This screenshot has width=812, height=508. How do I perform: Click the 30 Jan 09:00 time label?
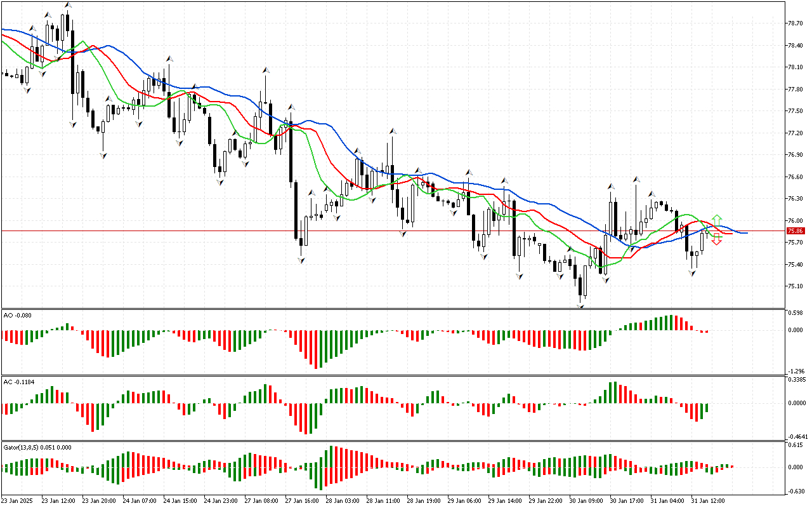tap(587, 501)
